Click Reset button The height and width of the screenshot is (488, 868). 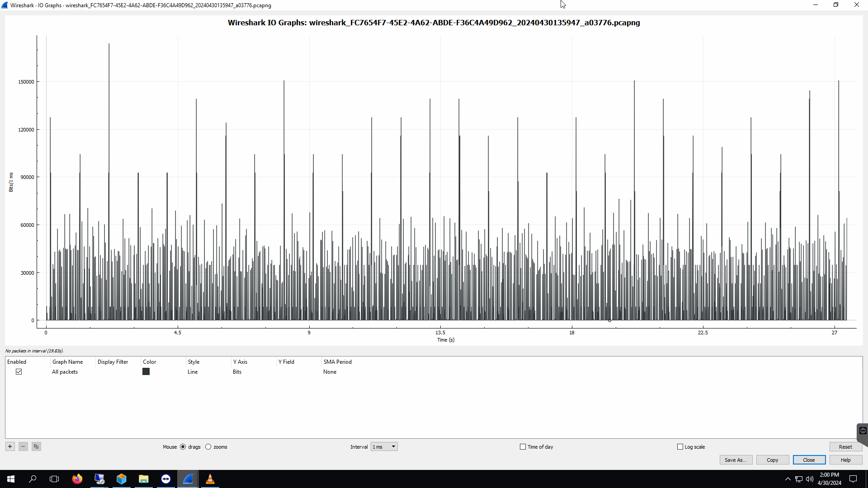coord(845,447)
